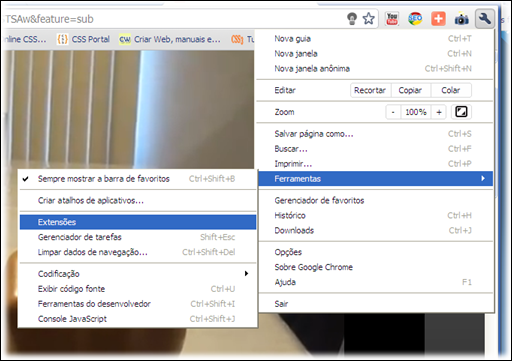Click the orange plus extension icon
This screenshot has height=361, width=512.
coord(438,19)
